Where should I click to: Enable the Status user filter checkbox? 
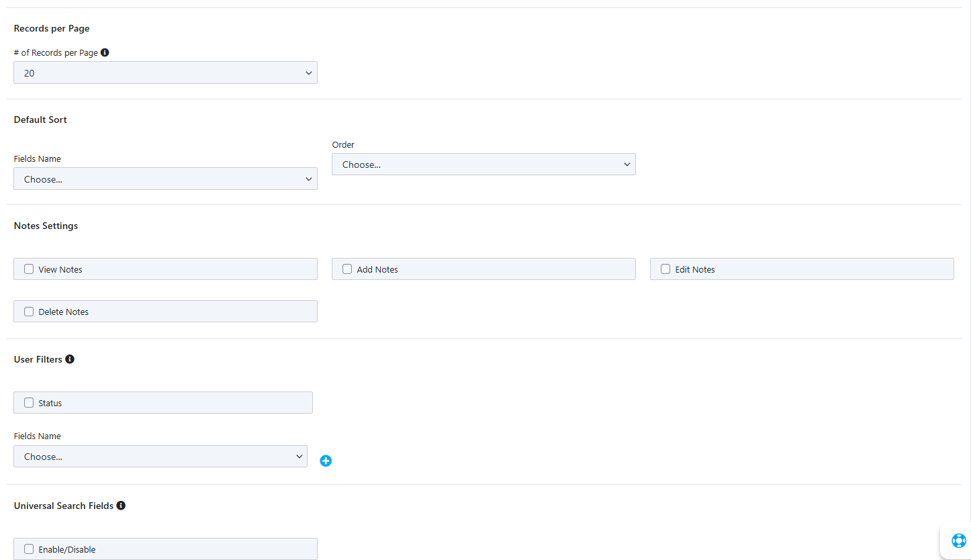tap(29, 403)
